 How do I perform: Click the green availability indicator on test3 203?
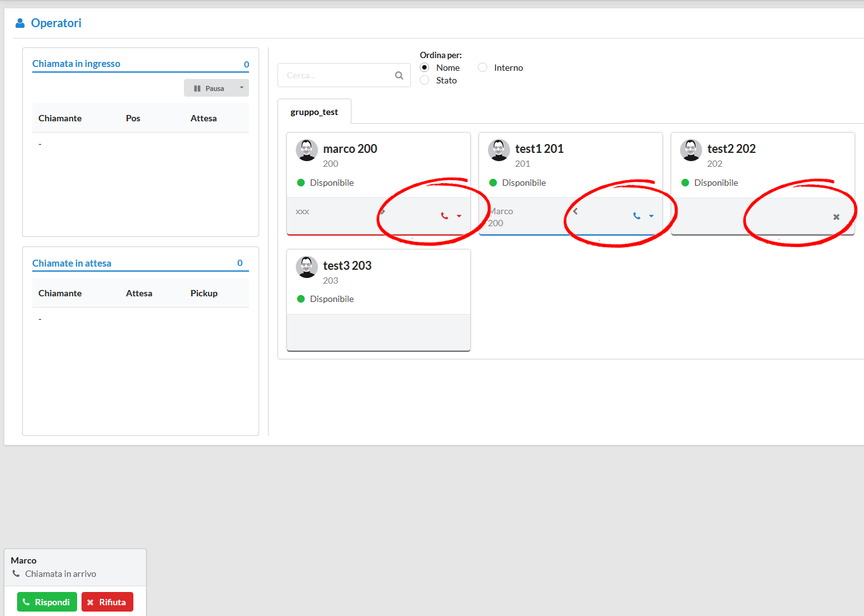click(300, 299)
